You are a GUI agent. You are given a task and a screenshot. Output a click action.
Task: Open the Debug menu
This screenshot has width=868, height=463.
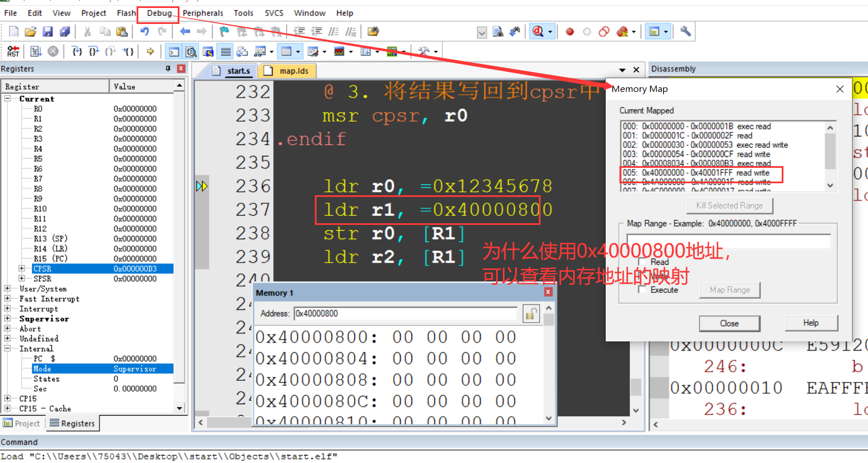(x=159, y=13)
